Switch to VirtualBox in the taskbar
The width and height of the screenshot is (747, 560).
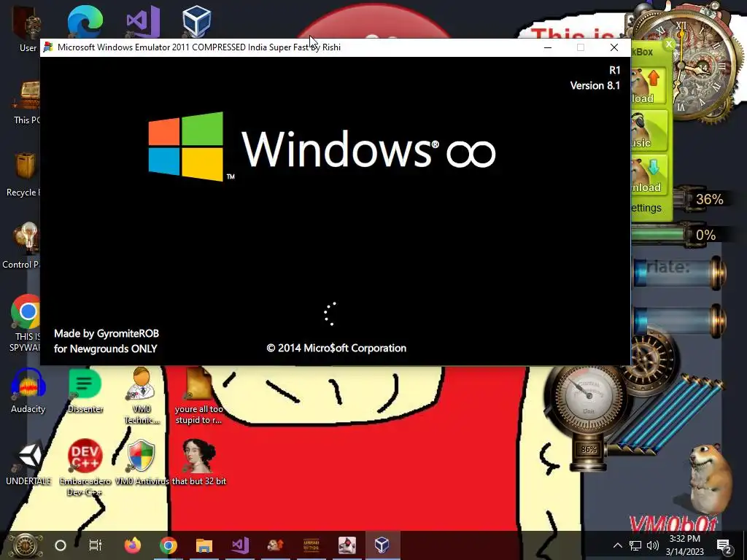[x=382, y=545]
